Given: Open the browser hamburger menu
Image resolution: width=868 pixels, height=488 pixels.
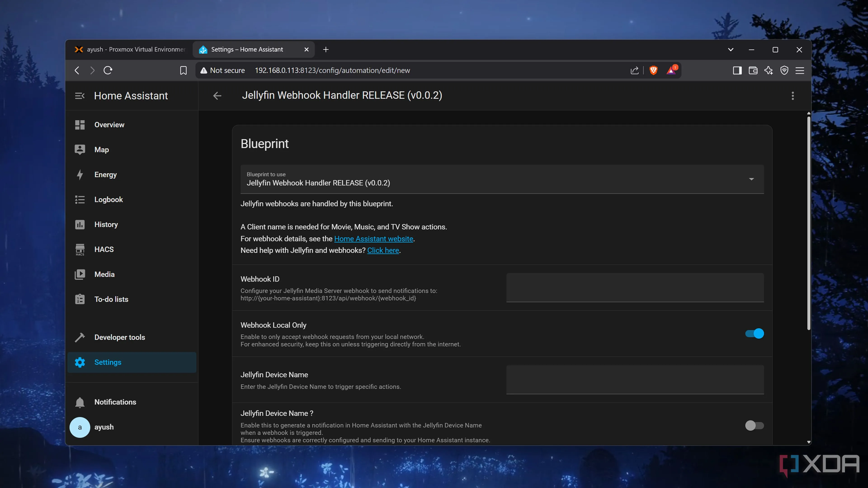Looking at the screenshot, I should pos(800,70).
